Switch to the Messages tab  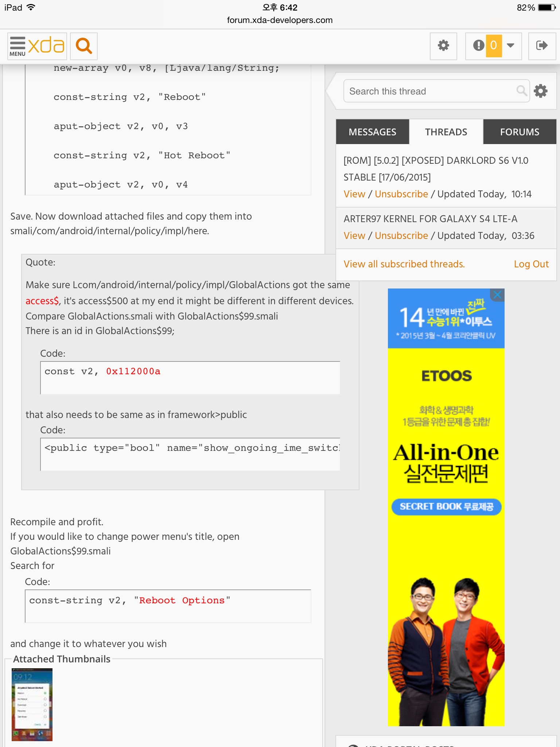pyautogui.click(x=372, y=132)
